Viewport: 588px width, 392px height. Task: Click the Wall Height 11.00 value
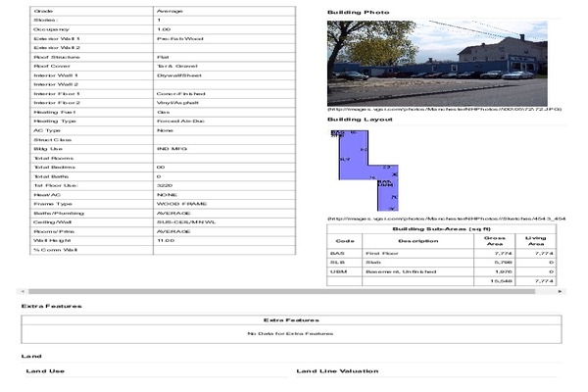coord(166,240)
